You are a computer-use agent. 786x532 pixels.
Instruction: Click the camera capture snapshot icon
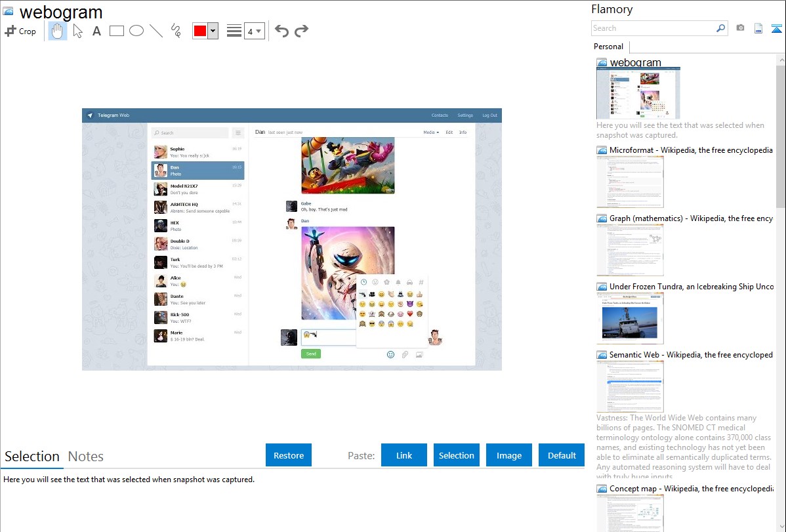[740, 28]
